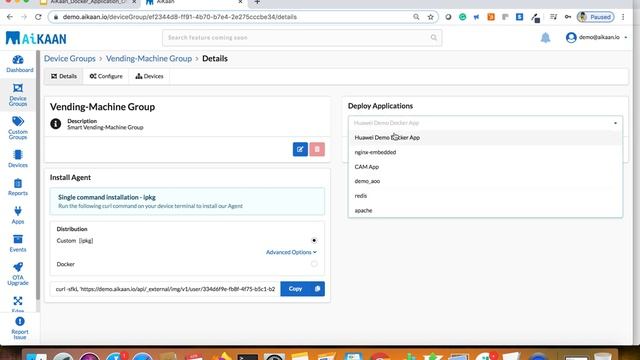Open Chrome menu three dots
Screen dimensions: 640x360
[x=623, y=17]
